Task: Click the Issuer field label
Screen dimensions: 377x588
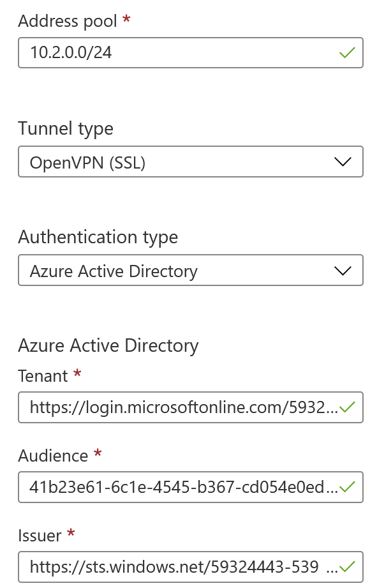Action: tap(40, 536)
